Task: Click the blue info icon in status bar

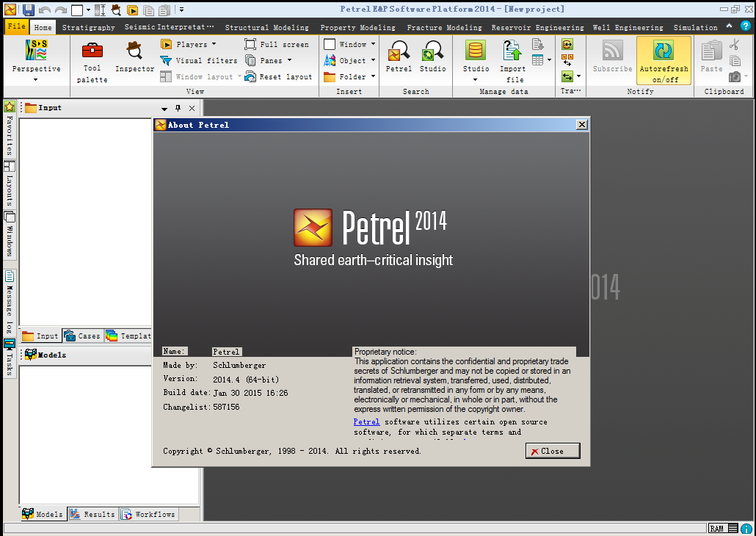Action: 746,529
